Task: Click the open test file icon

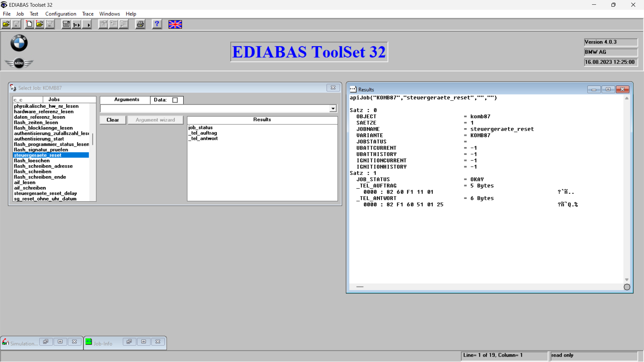Action: tap(40, 24)
